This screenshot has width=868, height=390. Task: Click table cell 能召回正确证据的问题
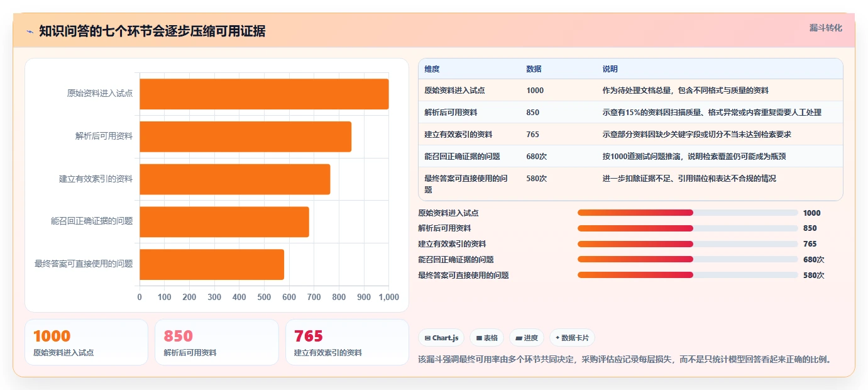[x=462, y=157]
